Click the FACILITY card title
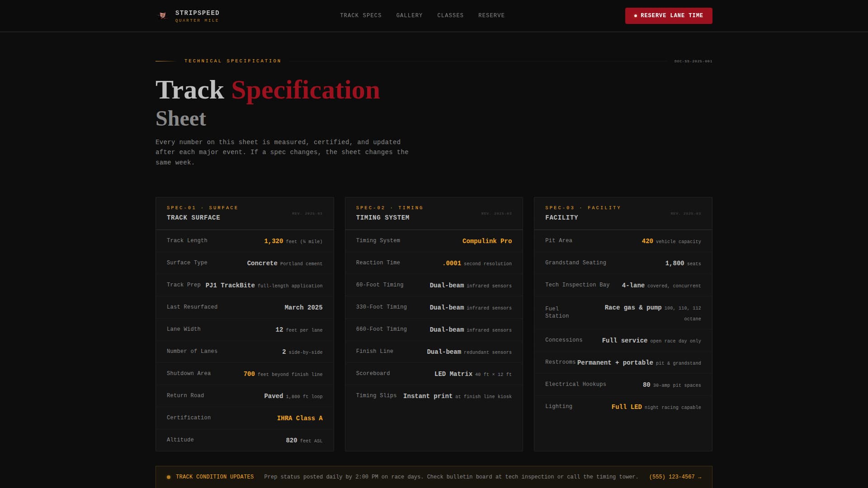The height and width of the screenshot is (488, 868). (x=561, y=218)
